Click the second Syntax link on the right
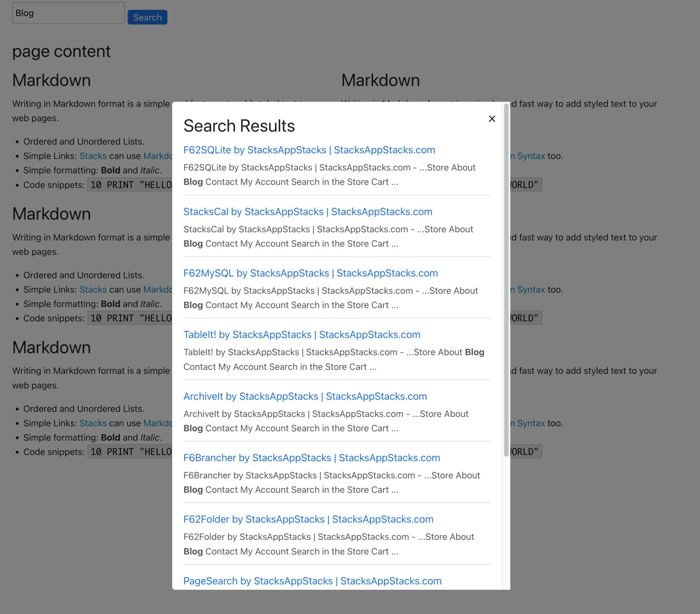700x614 pixels. point(531,290)
